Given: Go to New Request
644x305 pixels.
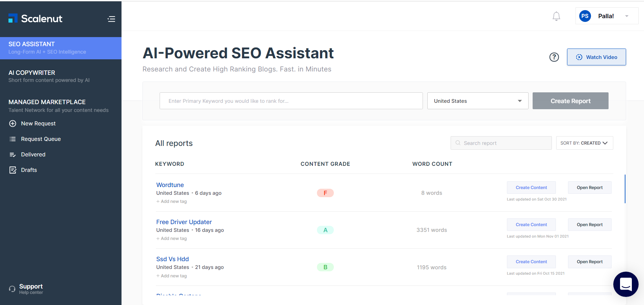Looking at the screenshot, I should 38,123.
